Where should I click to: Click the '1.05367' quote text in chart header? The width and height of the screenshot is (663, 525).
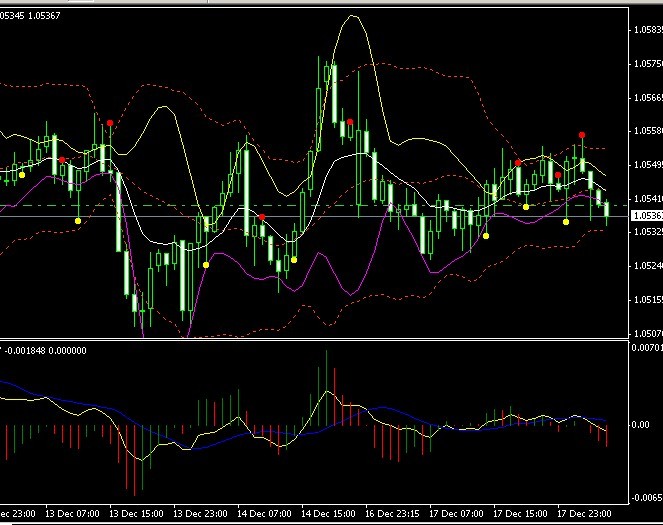44,16
